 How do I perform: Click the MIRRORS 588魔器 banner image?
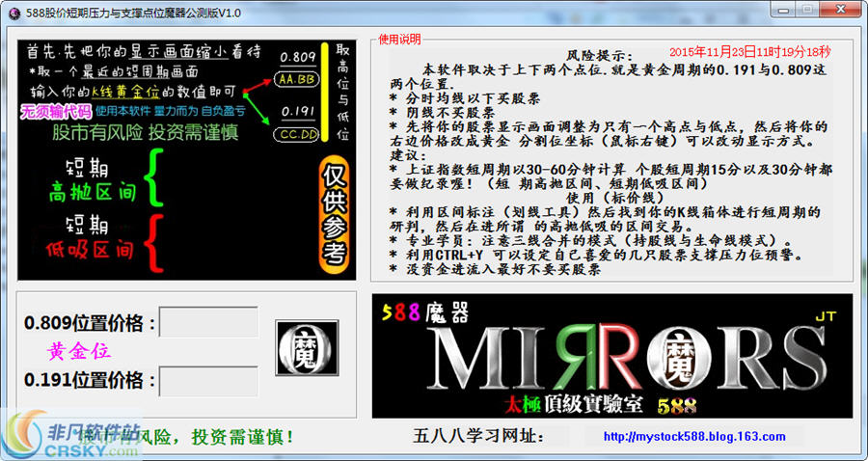[x=611, y=356]
